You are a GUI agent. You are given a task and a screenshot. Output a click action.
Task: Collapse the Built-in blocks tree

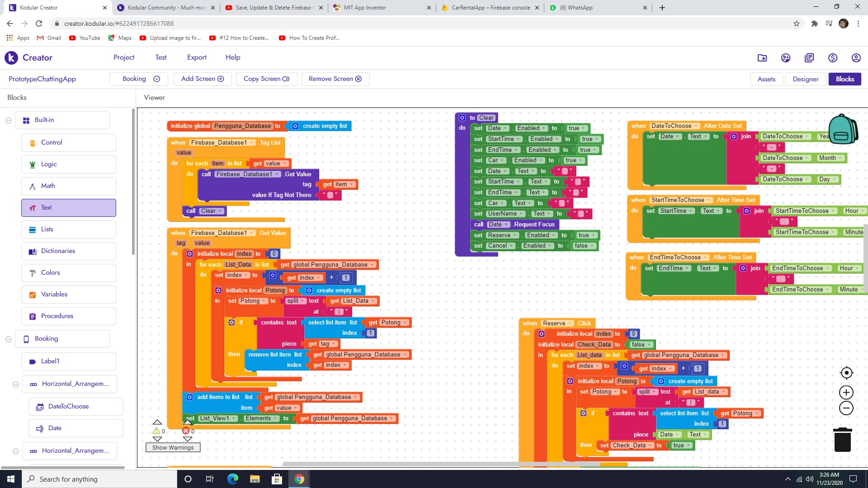[x=9, y=121]
